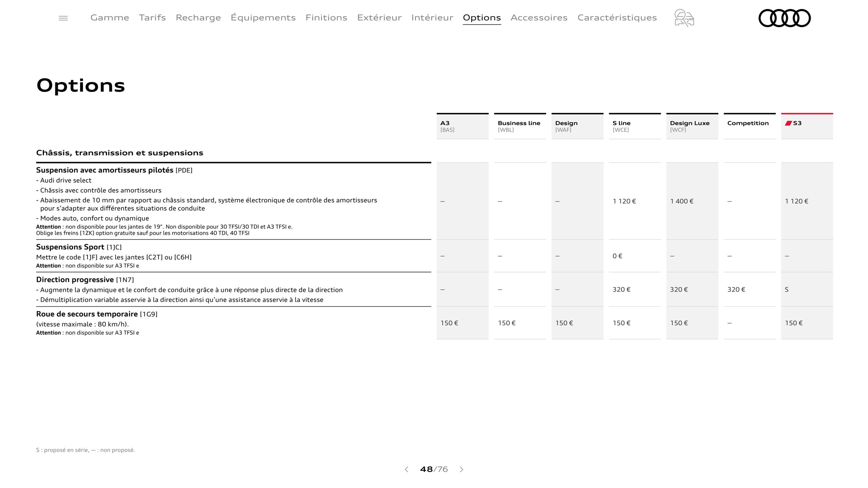868x488 pixels.
Task: Click the vitesse maximale 80 km/h line
Action: pos(83,325)
